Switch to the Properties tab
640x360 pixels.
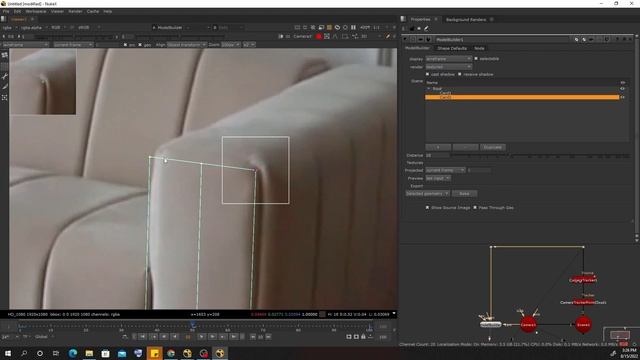click(x=420, y=19)
